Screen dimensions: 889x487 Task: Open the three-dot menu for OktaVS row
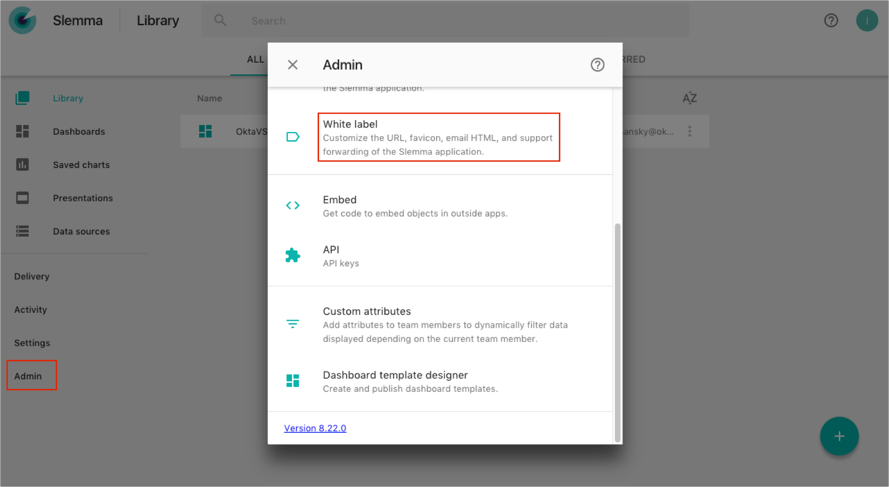click(689, 132)
